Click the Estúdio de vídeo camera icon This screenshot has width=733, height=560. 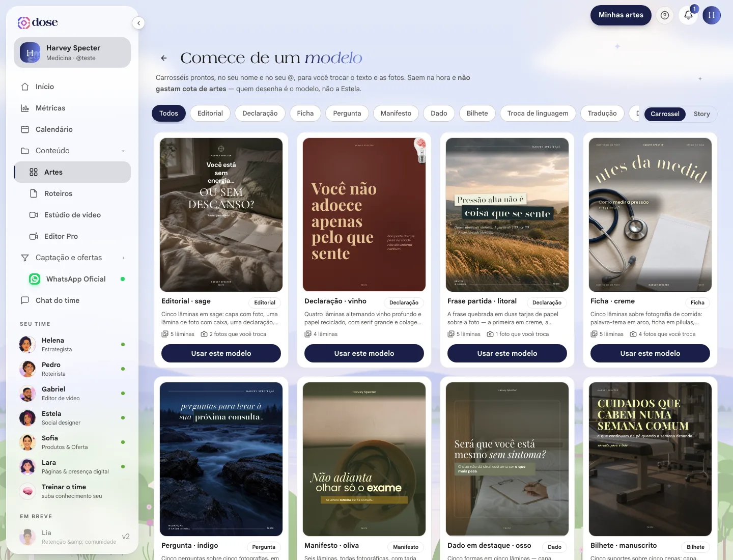[x=34, y=215]
